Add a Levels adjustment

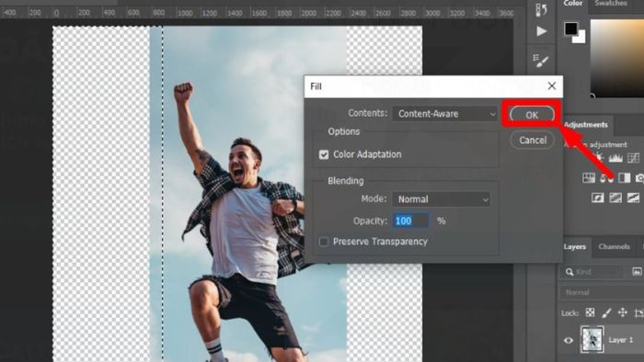(x=615, y=158)
